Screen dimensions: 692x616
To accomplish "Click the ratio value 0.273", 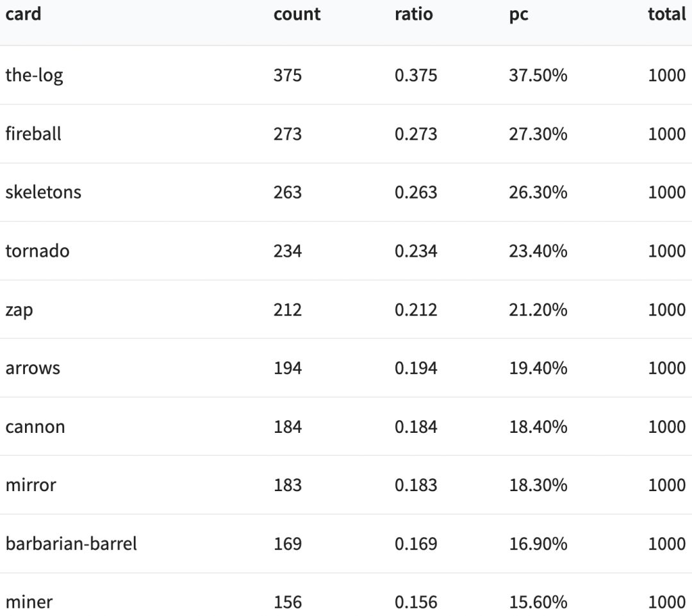I will coord(416,134).
